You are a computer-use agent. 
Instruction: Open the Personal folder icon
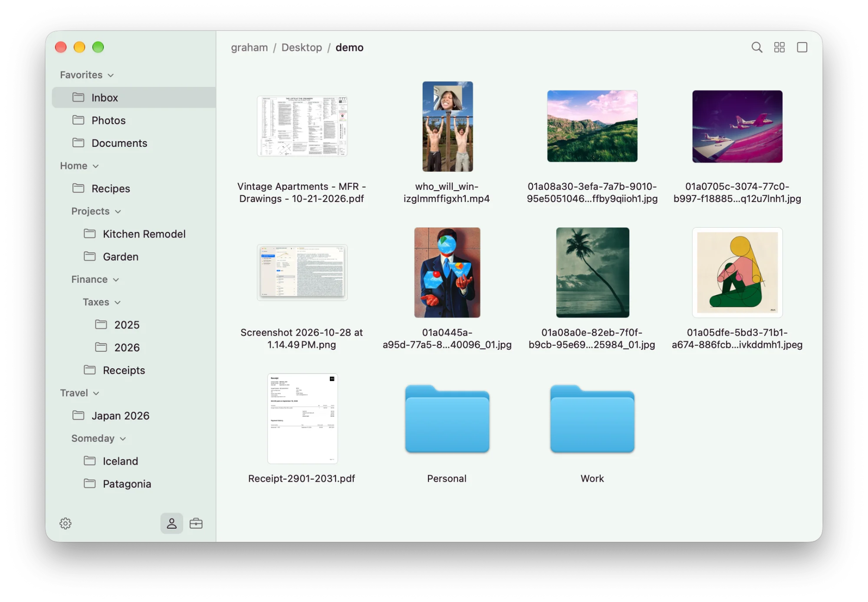click(x=447, y=419)
